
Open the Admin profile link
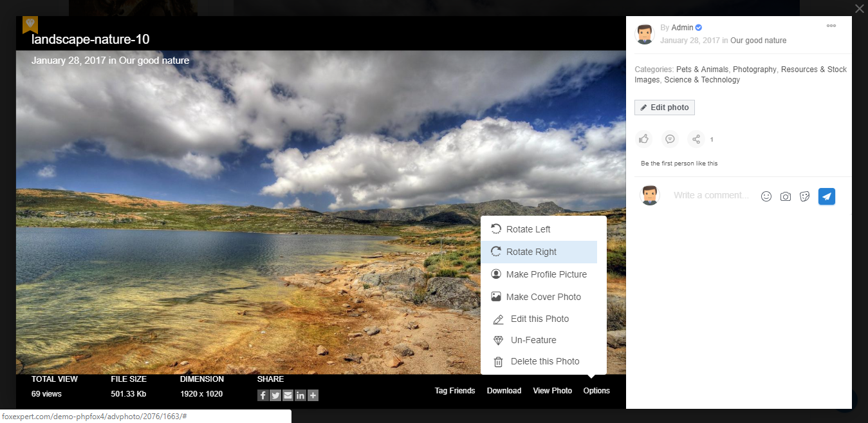coord(682,28)
